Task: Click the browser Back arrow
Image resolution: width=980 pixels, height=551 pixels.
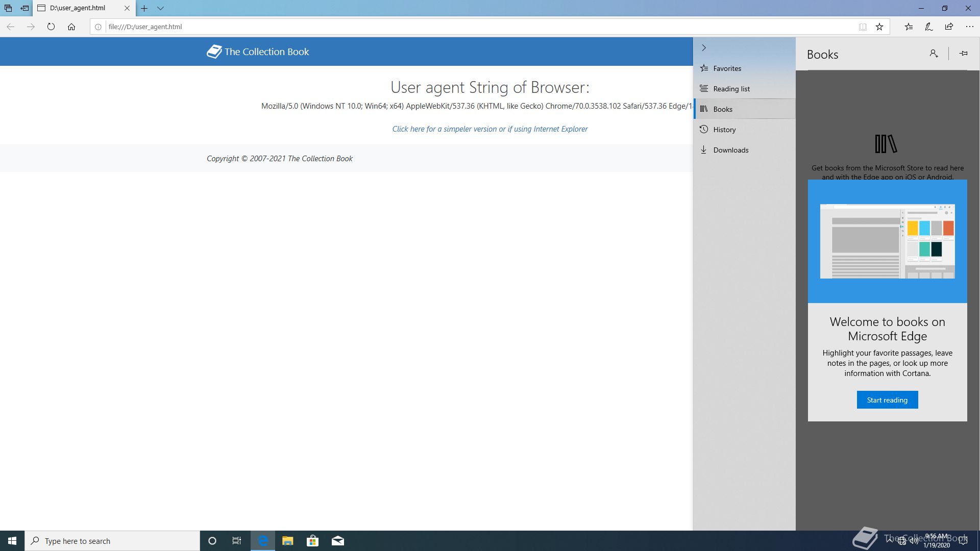Action: click(10, 27)
